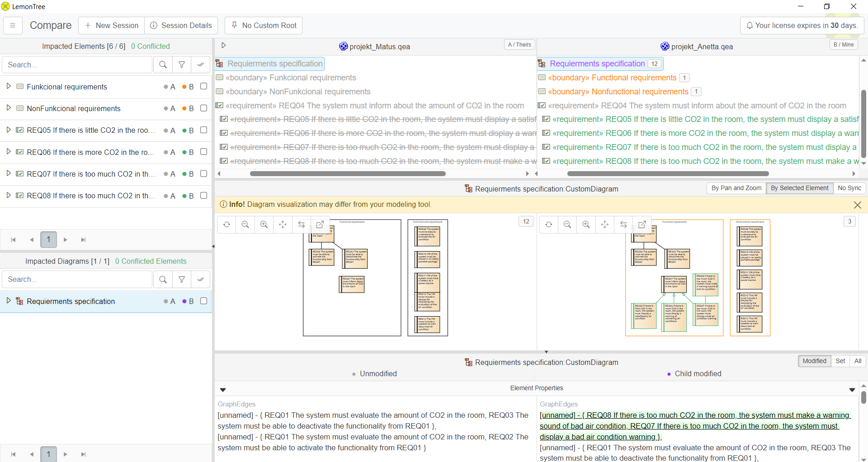
Task: Horizontal scrollbar of projekt_Matus tree
Action: point(348,173)
